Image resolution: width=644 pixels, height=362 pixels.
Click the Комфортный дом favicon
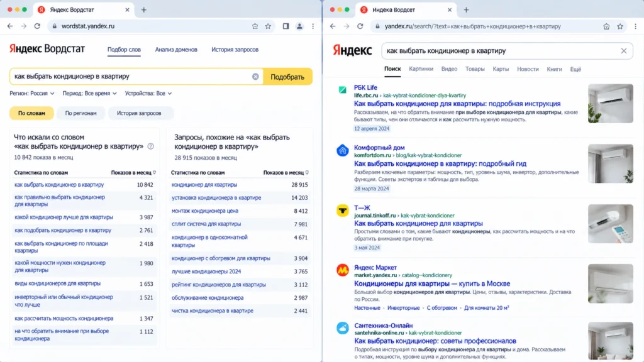pos(343,150)
